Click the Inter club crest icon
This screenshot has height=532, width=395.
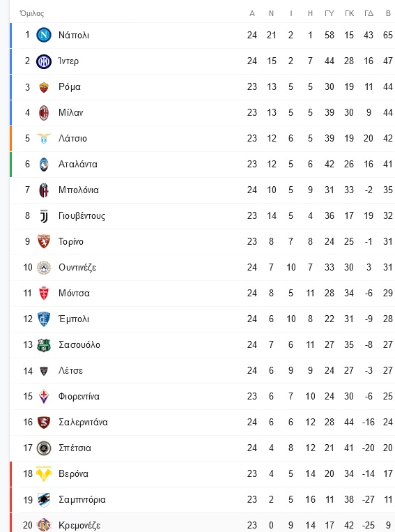click(x=44, y=61)
